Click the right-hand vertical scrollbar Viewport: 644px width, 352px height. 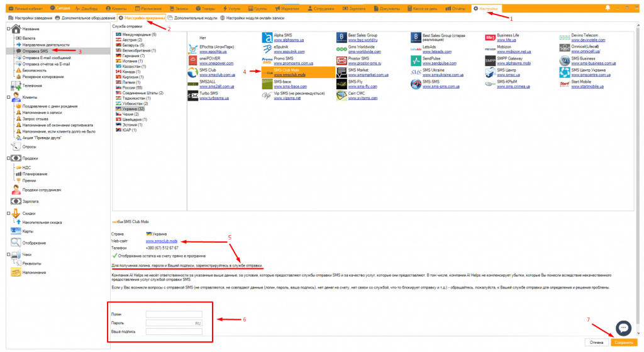[x=638, y=179]
